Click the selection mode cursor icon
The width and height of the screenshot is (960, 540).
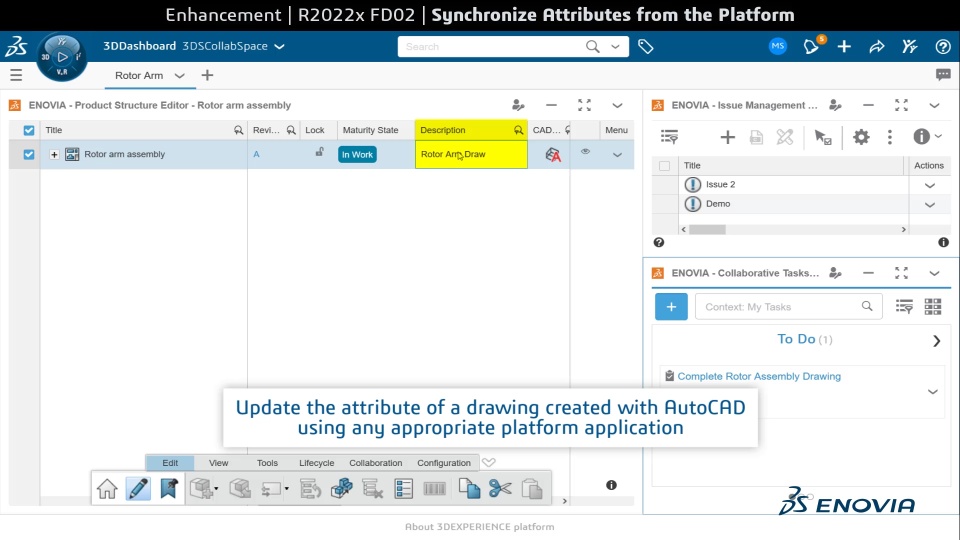(822, 137)
